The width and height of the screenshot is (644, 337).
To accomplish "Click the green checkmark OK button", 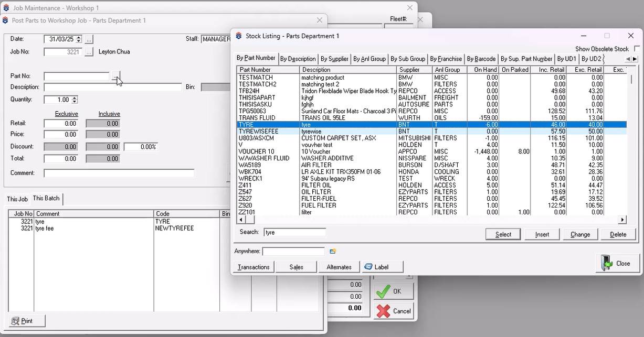I will pos(394,291).
